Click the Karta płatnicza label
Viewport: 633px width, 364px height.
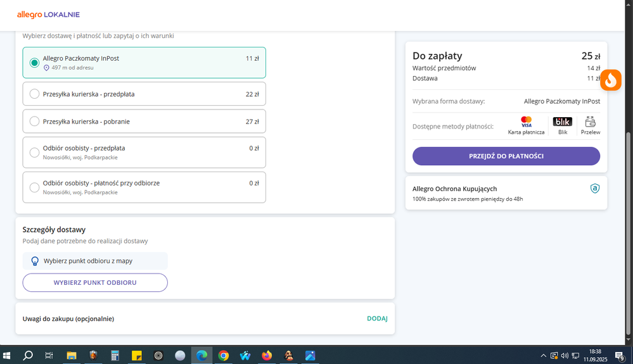point(526,132)
